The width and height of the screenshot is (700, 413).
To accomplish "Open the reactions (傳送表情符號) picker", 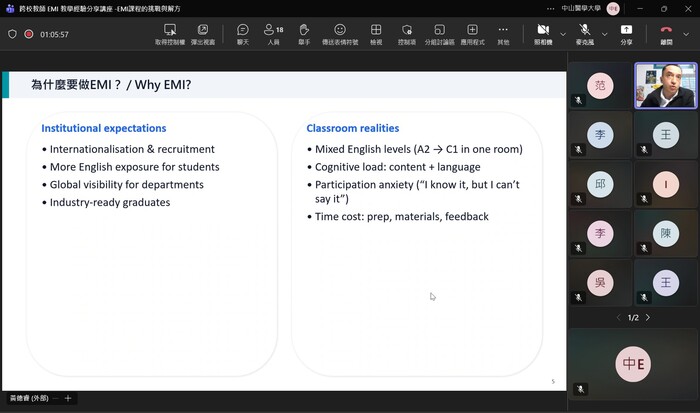I will coord(340,30).
